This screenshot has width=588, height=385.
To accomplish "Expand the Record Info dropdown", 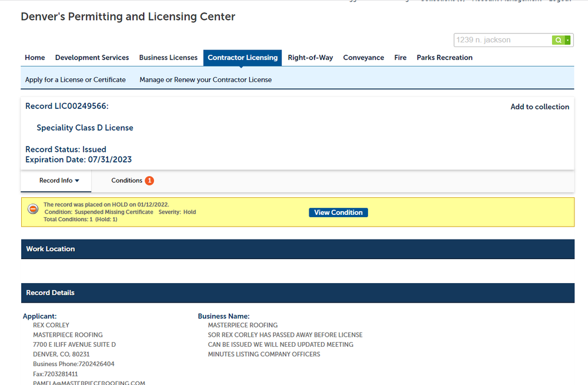I will coord(59,181).
